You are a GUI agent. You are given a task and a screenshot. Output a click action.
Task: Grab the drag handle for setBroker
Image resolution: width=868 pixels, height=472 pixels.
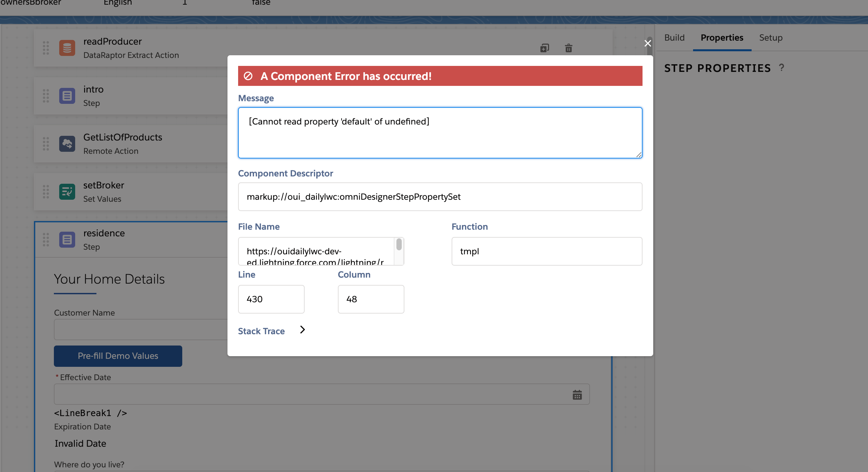[x=46, y=192]
